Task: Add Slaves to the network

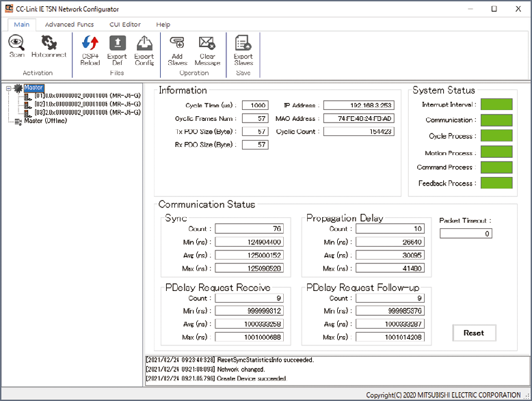Action: point(177,50)
